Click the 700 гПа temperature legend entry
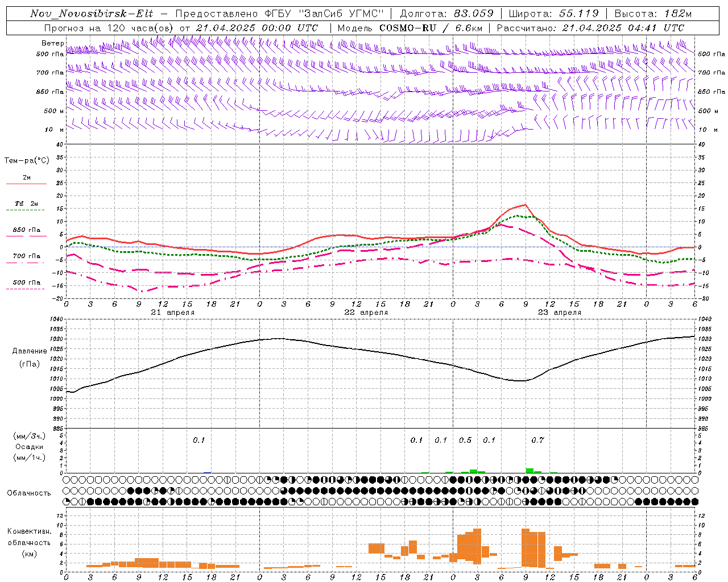 tap(27, 256)
